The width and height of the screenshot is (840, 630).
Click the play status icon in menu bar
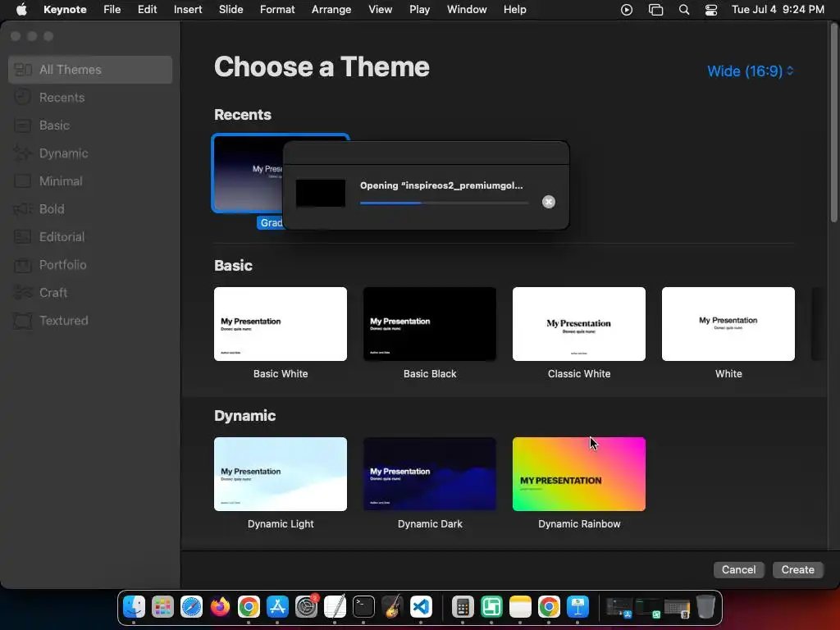pos(626,10)
